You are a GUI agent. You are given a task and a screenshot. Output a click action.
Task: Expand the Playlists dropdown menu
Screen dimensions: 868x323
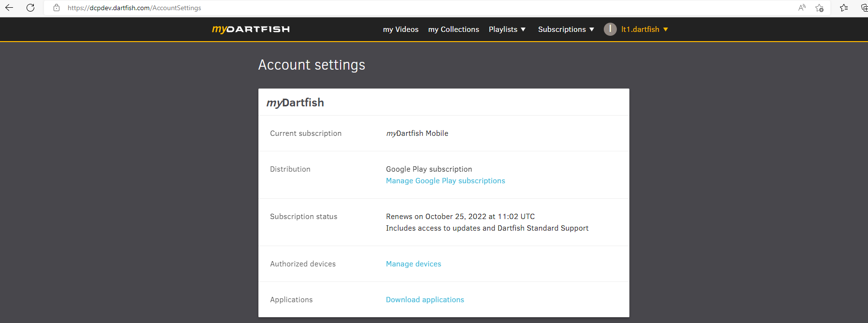[507, 29]
